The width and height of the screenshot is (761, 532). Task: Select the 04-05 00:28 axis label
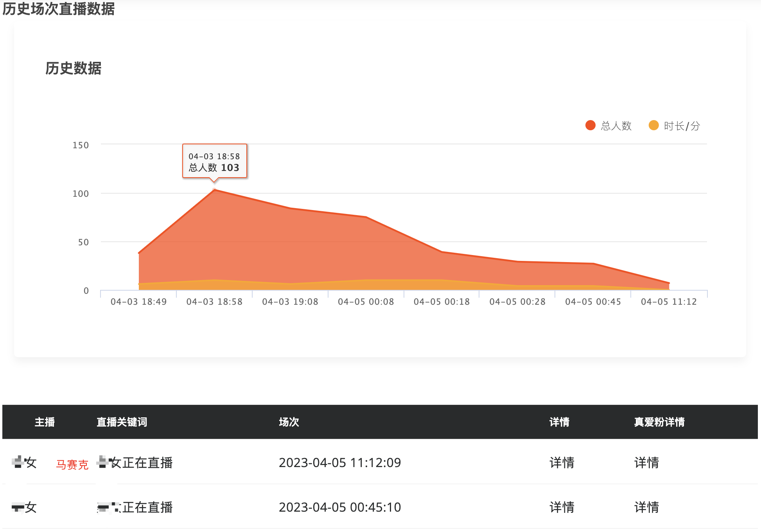click(517, 302)
